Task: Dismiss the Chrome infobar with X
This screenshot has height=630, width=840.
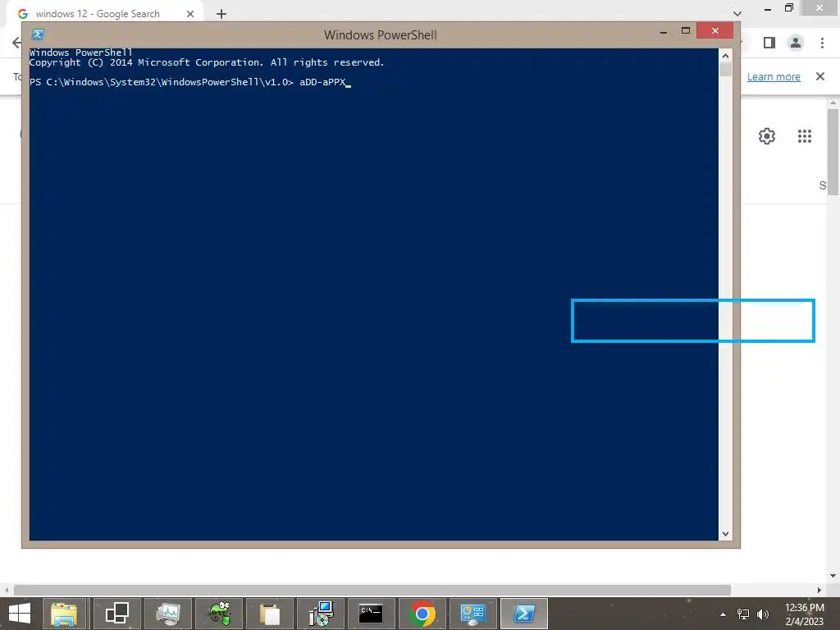Action: [820, 76]
